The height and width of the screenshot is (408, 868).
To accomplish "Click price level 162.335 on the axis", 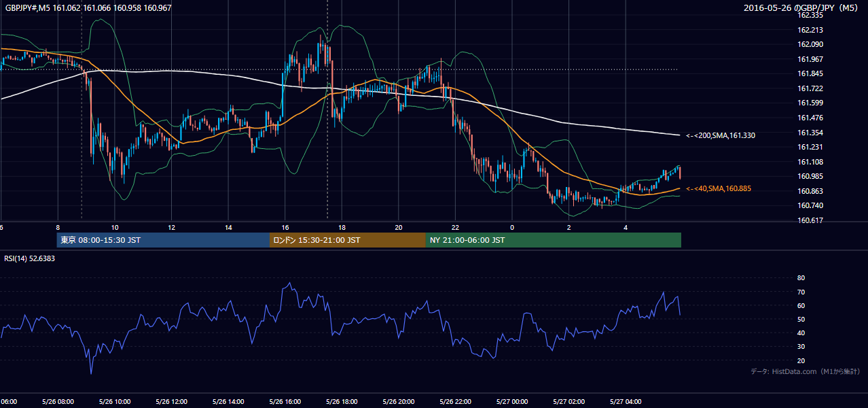I will [x=810, y=15].
